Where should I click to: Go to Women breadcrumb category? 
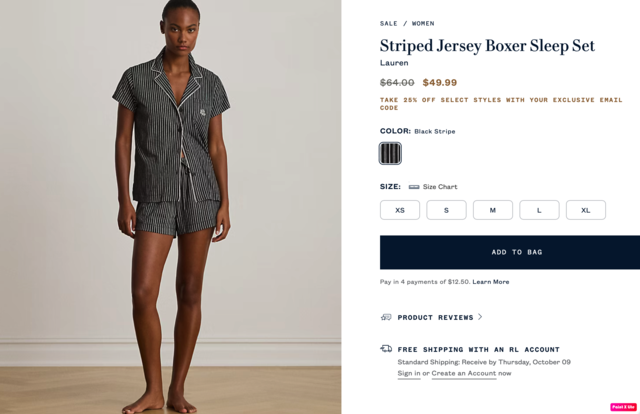[x=423, y=24]
